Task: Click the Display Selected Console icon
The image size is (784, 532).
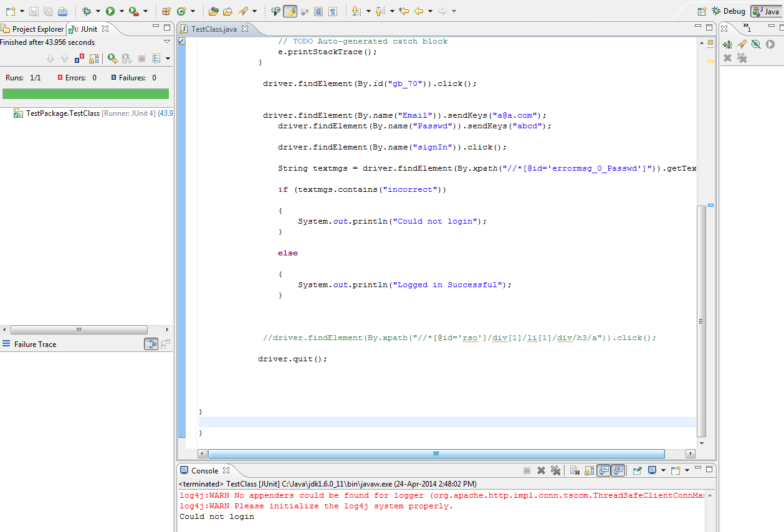Action: click(652, 471)
